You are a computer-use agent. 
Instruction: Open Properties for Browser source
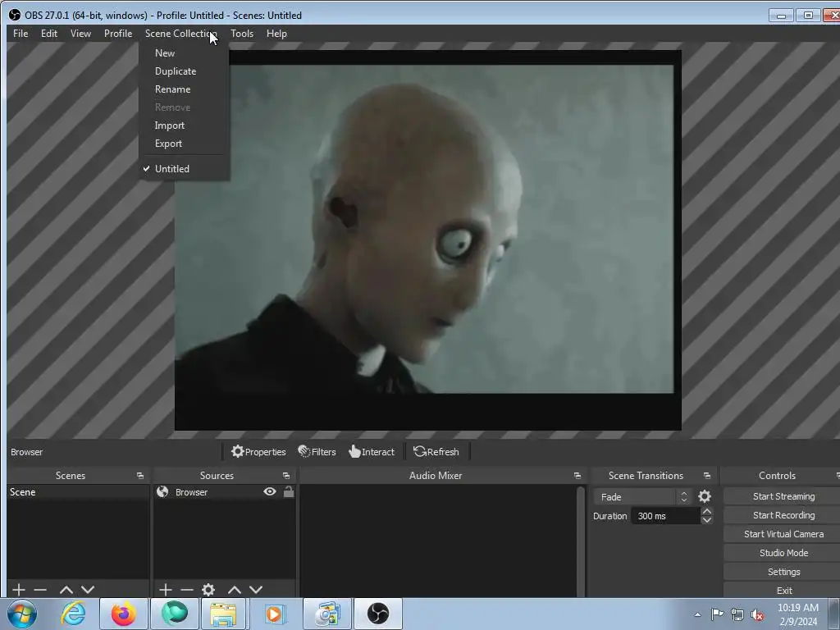(x=258, y=452)
